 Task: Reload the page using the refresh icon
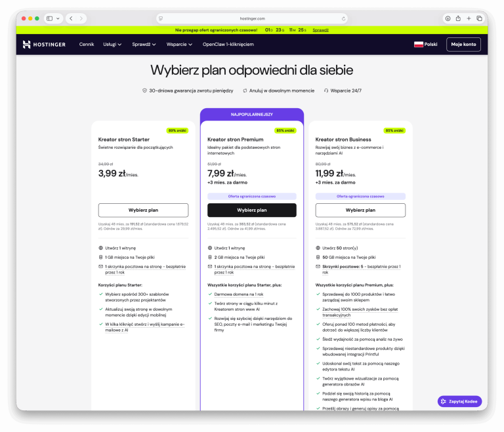tap(343, 18)
